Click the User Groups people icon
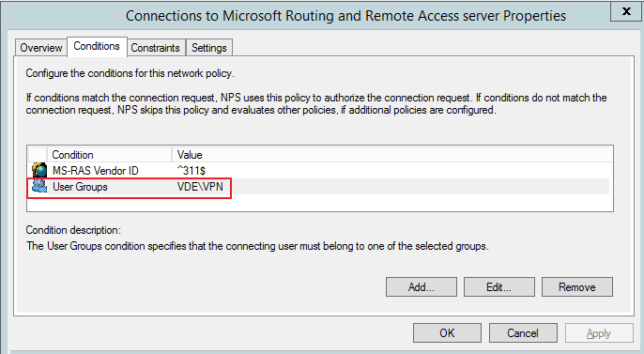Viewport: 644px width, 354px height. pyautogui.click(x=39, y=187)
